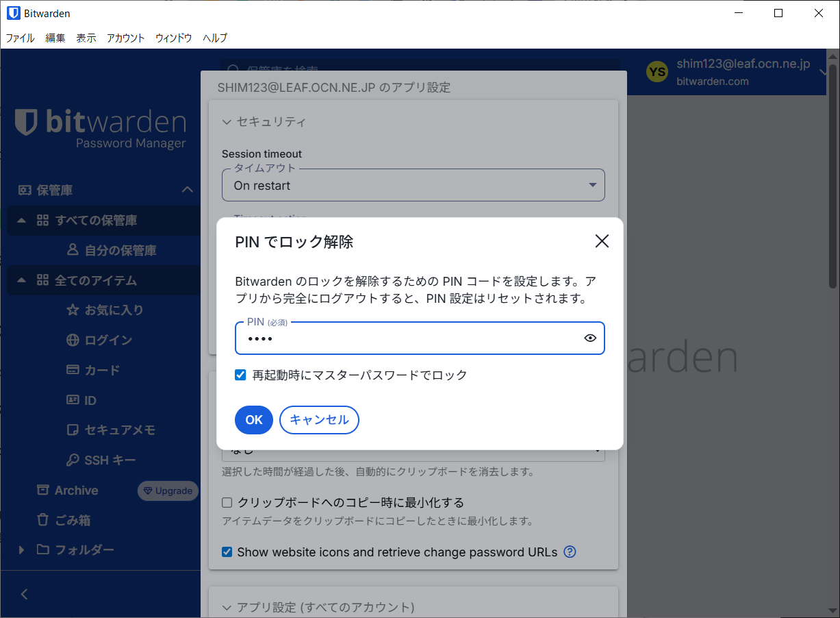Screen dimensions: 840x618
Task: Select カード credit card icon
Action: coord(73,370)
